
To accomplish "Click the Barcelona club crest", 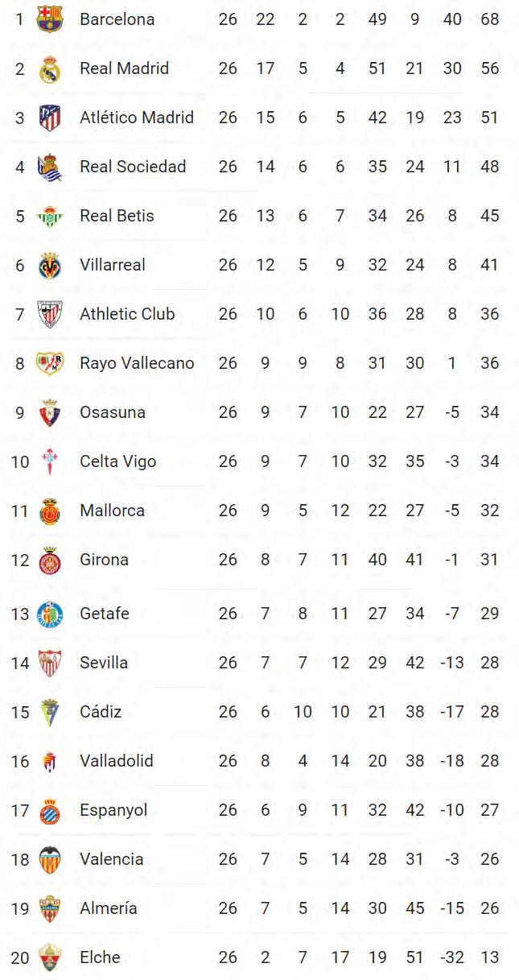I will (50, 19).
